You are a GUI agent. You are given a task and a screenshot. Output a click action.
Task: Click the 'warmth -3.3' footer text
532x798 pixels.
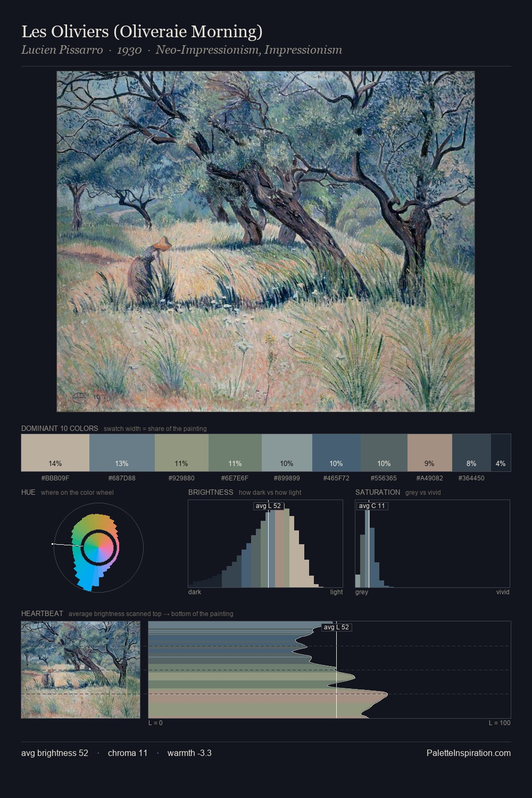(189, 753)
